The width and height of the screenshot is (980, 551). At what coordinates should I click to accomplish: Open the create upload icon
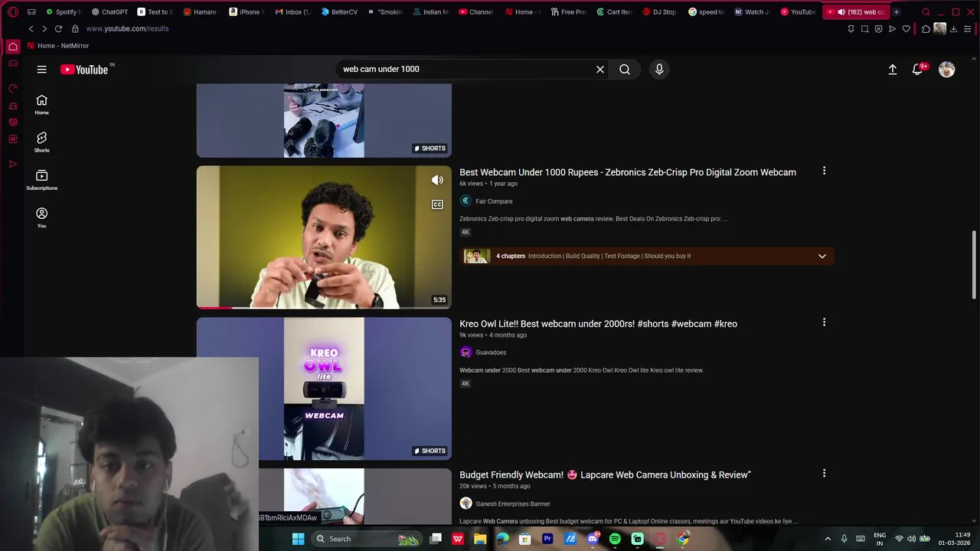[x=893, y=69]
